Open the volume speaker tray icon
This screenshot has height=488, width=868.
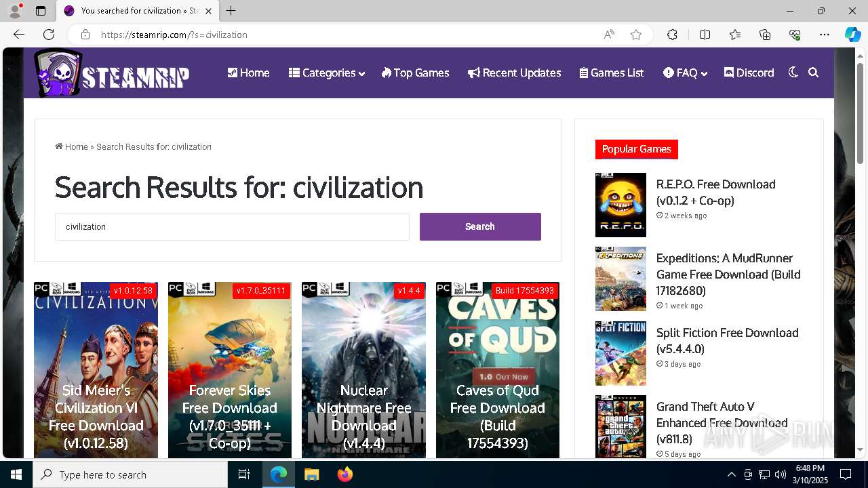click(x=781, y=474)
